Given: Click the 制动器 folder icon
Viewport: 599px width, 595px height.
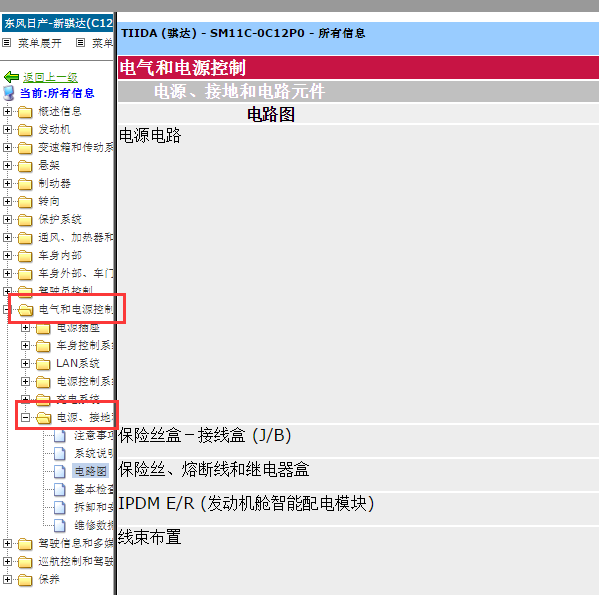Looking at the screenshot, I should coord(25,184).
